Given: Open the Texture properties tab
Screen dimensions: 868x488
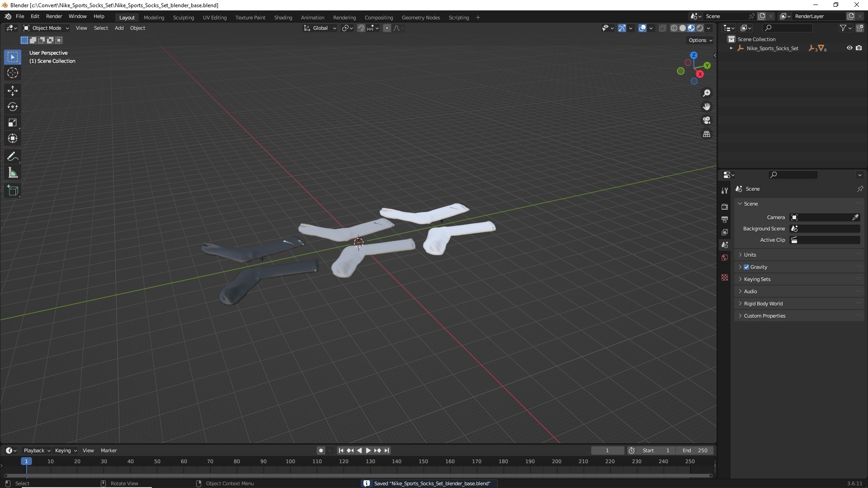Looking at the screenshot, I should click(x=725, y=277).
